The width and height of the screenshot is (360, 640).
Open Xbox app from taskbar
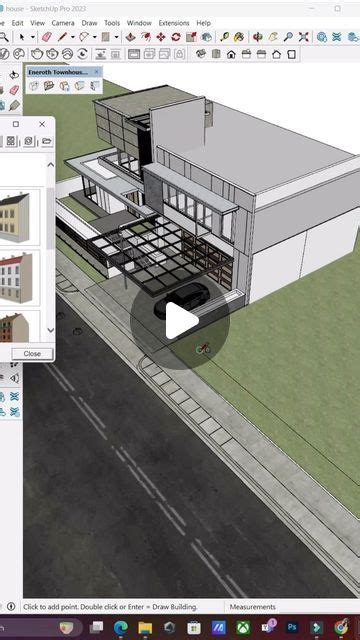coord(243,627)
